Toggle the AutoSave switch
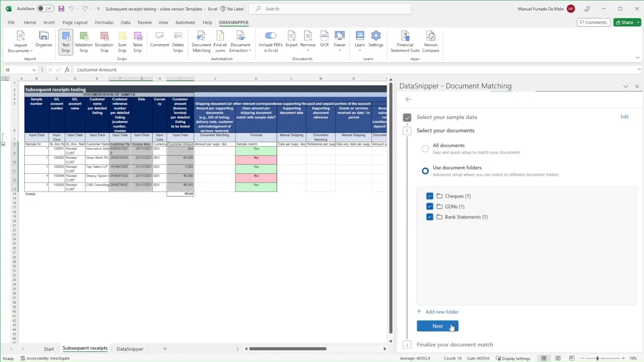 pos(45,9)
